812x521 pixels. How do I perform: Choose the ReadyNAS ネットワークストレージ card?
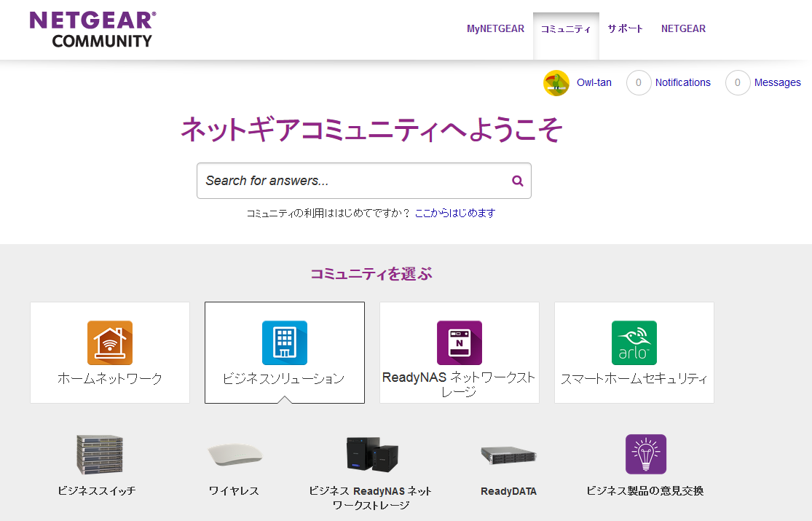pos(460,353)
